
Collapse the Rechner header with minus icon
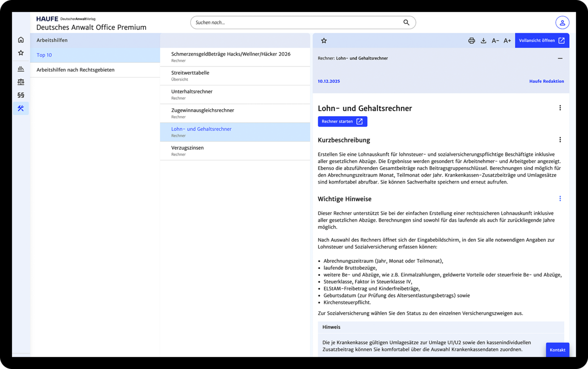pyautogui.click(x=560, y=58)
